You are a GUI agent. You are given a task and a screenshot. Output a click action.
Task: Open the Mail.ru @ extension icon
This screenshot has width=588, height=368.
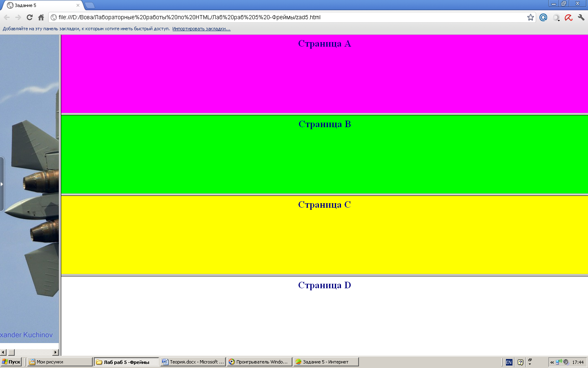[543, 17]
